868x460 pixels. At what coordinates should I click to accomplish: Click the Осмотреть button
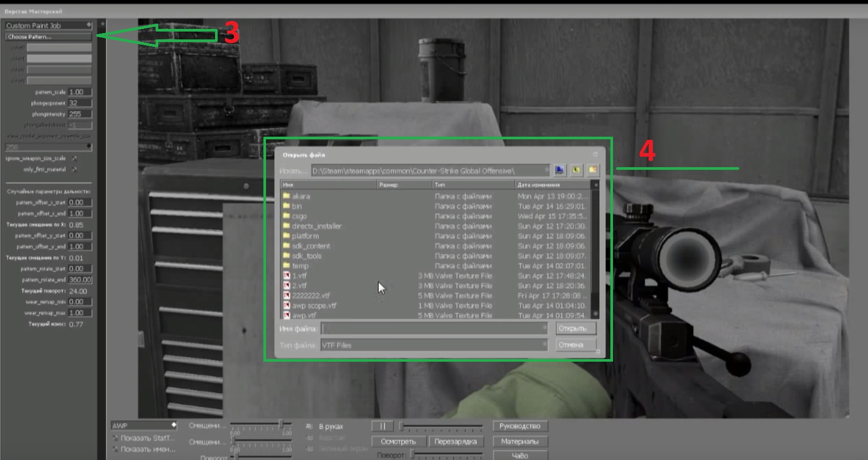click(399, 442)
